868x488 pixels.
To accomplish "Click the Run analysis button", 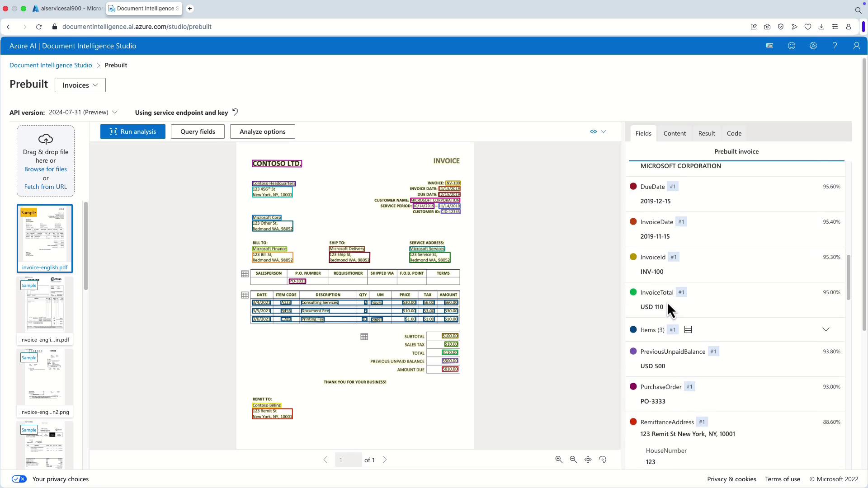I will (133, 131).
